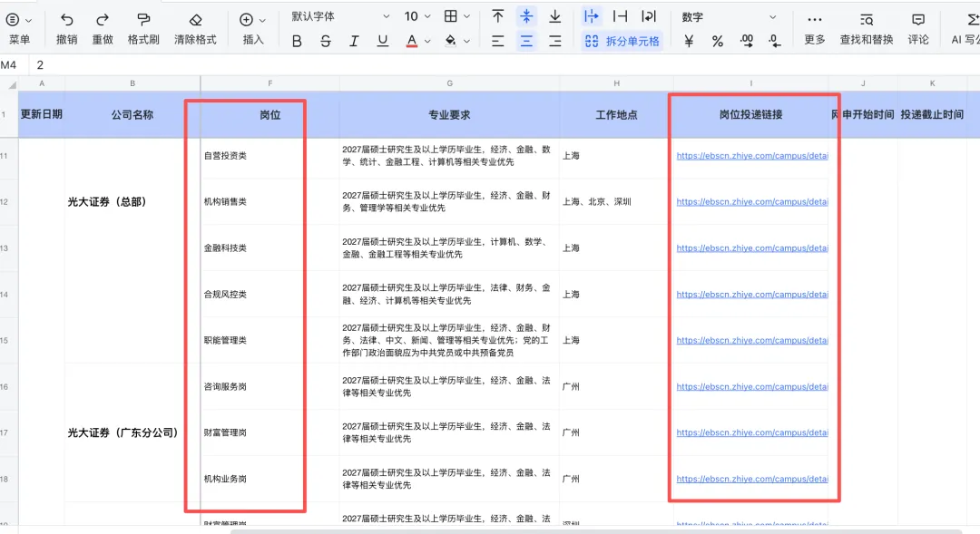Apply the red font color
The image size is (980, 534).
pyautogui.click(x=411, y=41)
